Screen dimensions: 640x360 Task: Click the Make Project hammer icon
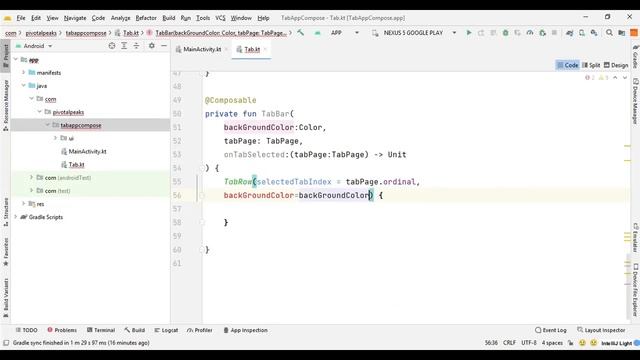pyautogui.click(x=301, y=33)
